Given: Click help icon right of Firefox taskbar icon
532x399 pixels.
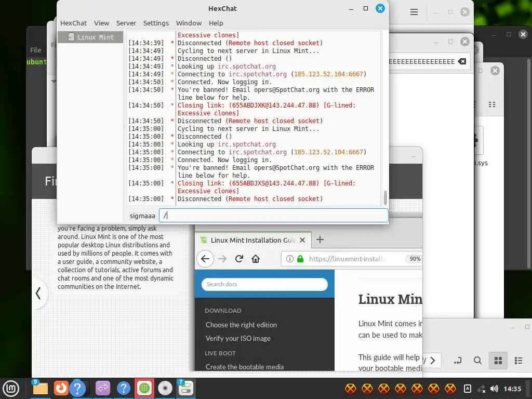Looking at the screenshot, I should (77, 389).
